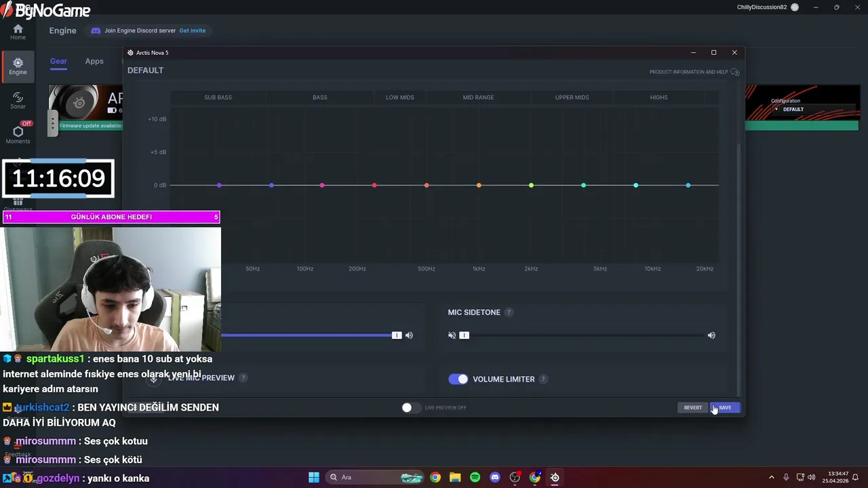Click muted speaker icon of Mic Sidetone
This screenshot has height=488, width=868.
point(452,335)
